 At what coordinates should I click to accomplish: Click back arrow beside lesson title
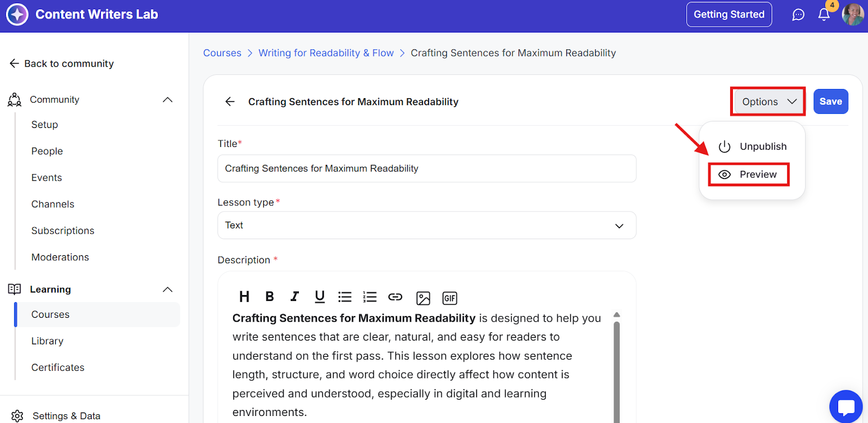(230, 101)
